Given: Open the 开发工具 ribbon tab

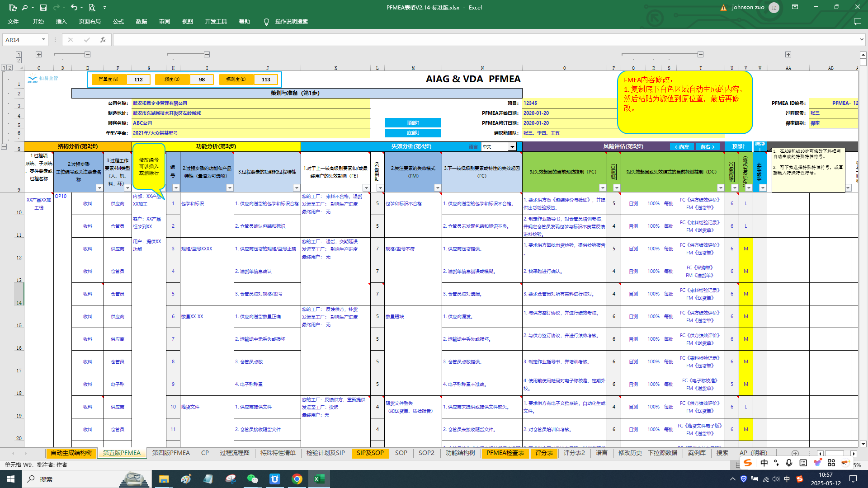Looking at the screenshot, I should (x=216, y=22).
